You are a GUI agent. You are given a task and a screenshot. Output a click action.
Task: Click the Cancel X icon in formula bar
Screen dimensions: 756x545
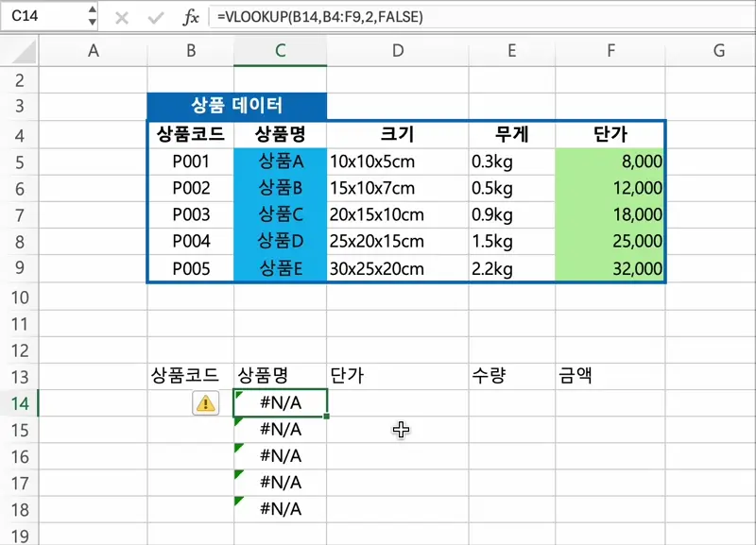(x=122, y=16)
